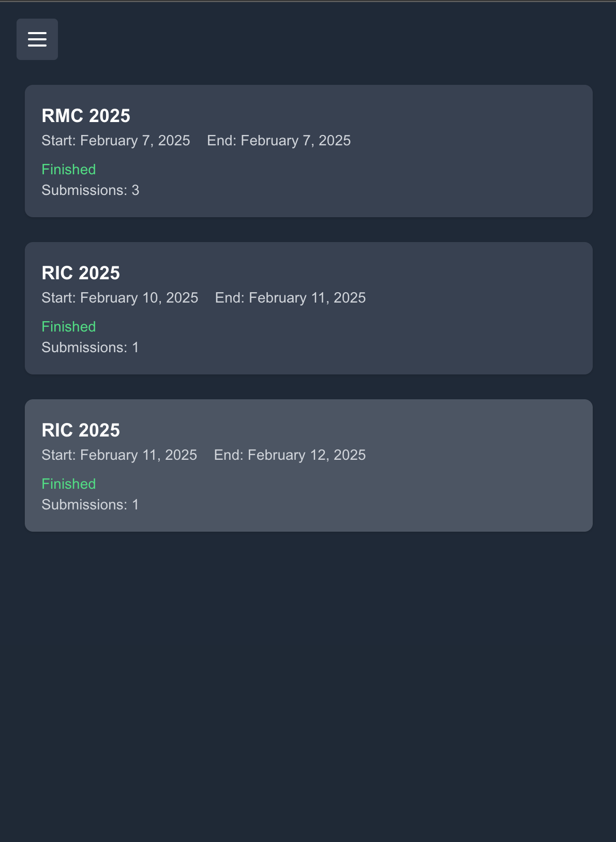Click Finished status on last RIC card
Viewport: 616px width, 842px height.
point(69,484)
